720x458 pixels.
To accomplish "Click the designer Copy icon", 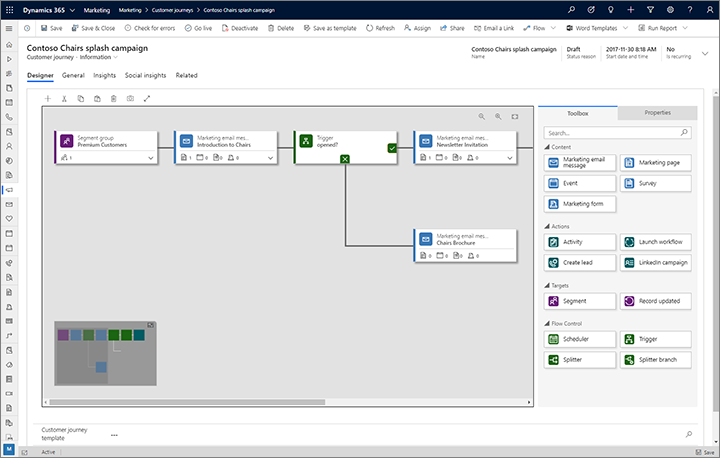I will (x=81, y=98).
